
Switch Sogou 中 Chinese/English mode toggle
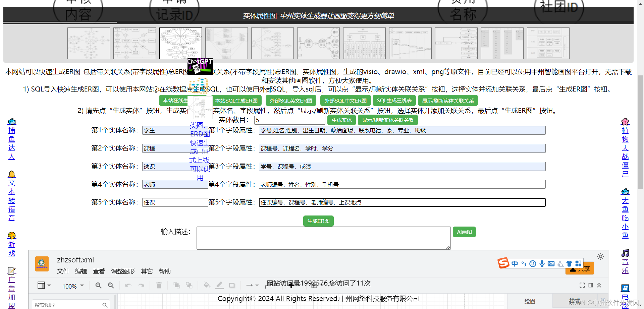pos(515,264)
